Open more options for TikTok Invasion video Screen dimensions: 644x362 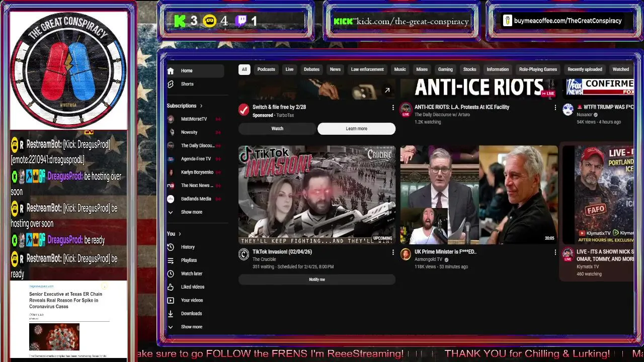[x=393, y=252]
